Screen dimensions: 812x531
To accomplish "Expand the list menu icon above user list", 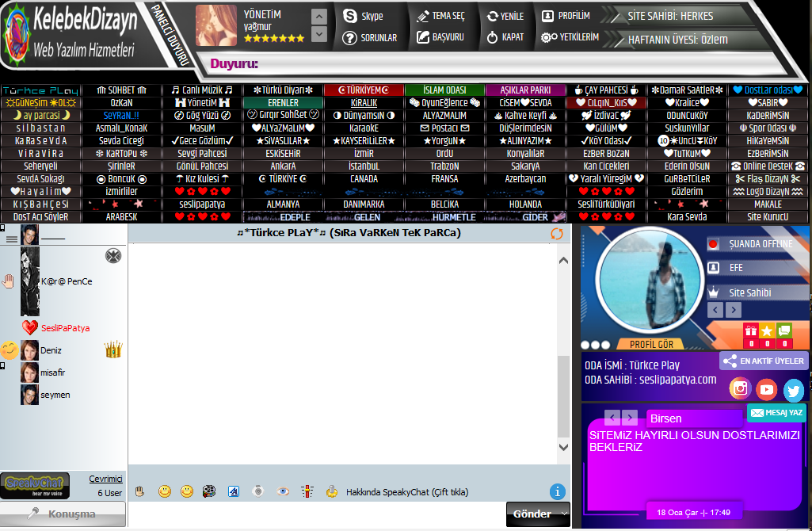I will [12, 239].
